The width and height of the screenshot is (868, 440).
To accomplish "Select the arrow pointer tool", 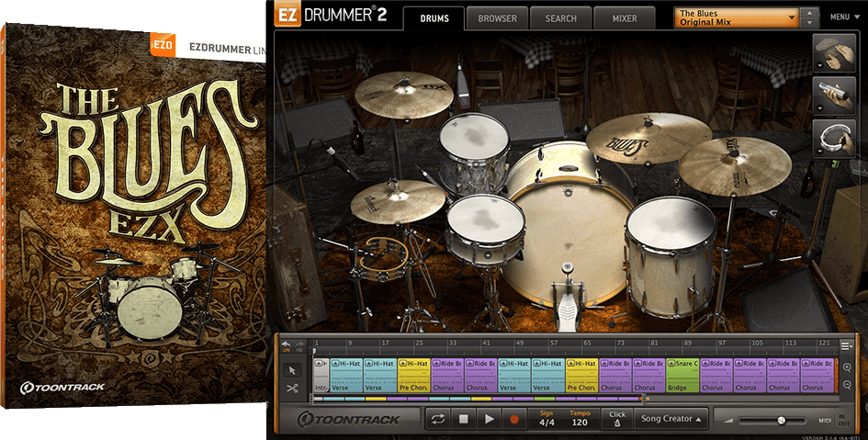I will [x=292, y=370].
